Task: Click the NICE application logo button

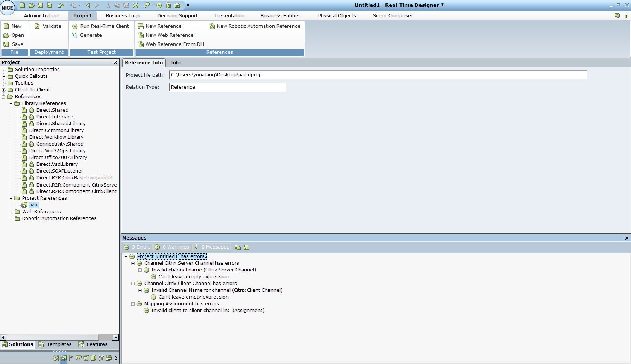Action: pos(7,8)
